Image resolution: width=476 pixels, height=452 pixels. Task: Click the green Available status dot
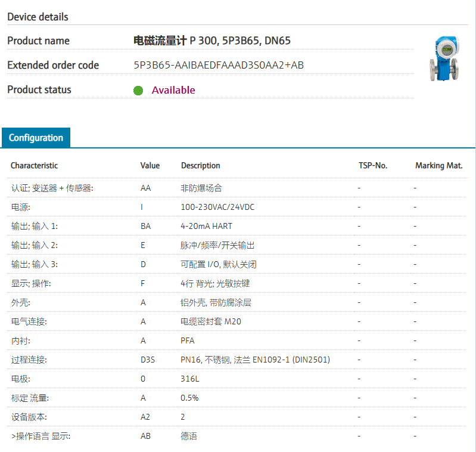[x=138, y=91]
